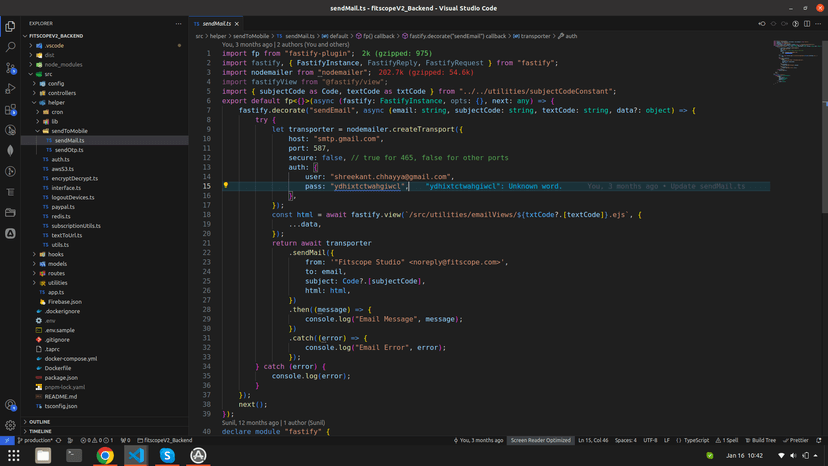Click the You, 3 months ago blame status item
This screenshot has width=828, height=466.
[x=478, y=440]
